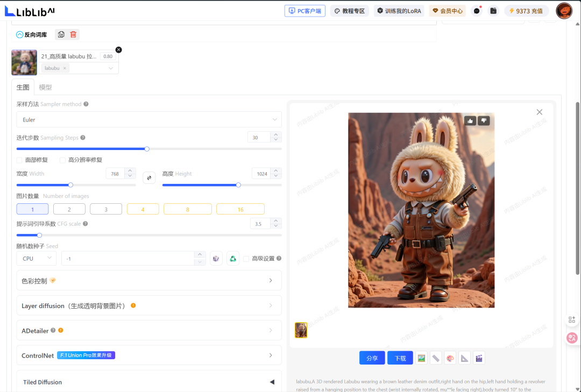The width and height of the screenshot is (581, 392).
Task: Swap width and height values
Action: tap(149, 178)
